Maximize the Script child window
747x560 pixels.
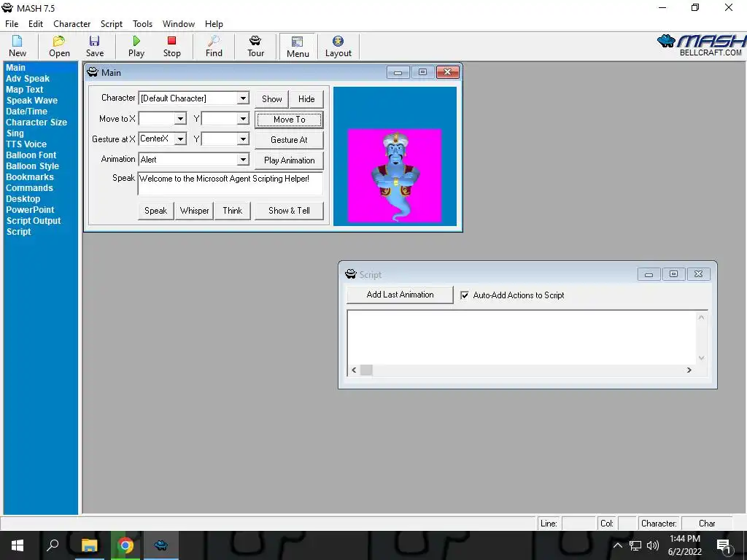[673, 274]
